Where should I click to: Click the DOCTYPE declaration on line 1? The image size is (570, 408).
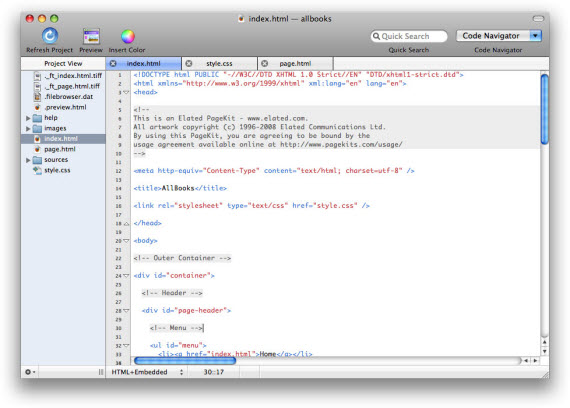coord(298,75)
